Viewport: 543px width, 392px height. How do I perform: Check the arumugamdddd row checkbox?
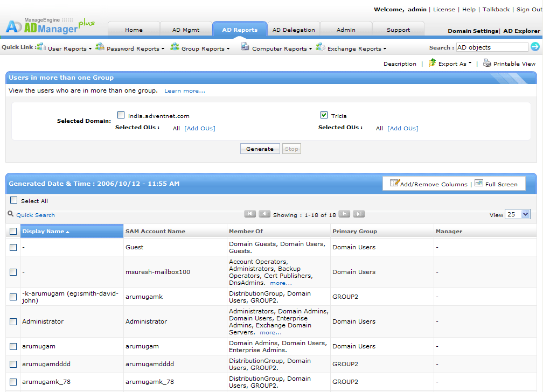click(x=13, y=365)
